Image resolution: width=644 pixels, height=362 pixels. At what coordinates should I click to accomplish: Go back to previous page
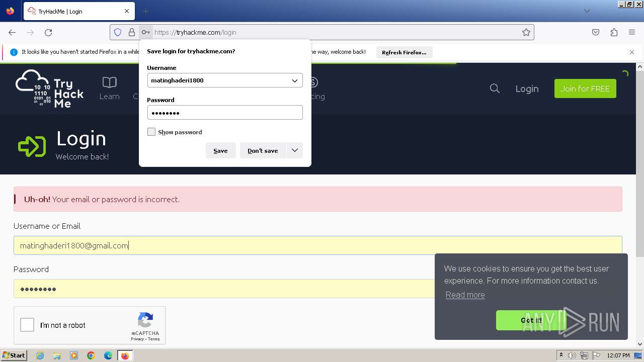12,32
